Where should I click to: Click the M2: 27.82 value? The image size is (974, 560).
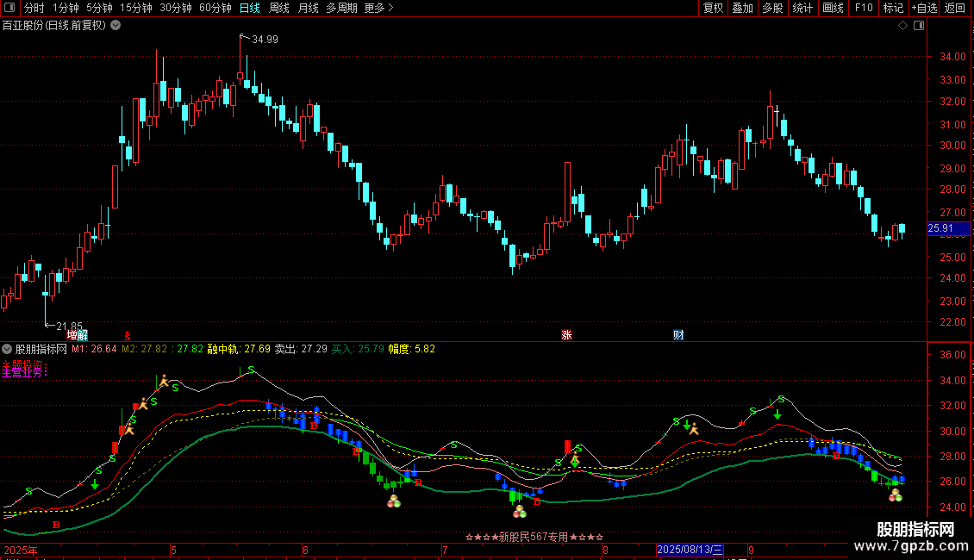pos(144,349)
